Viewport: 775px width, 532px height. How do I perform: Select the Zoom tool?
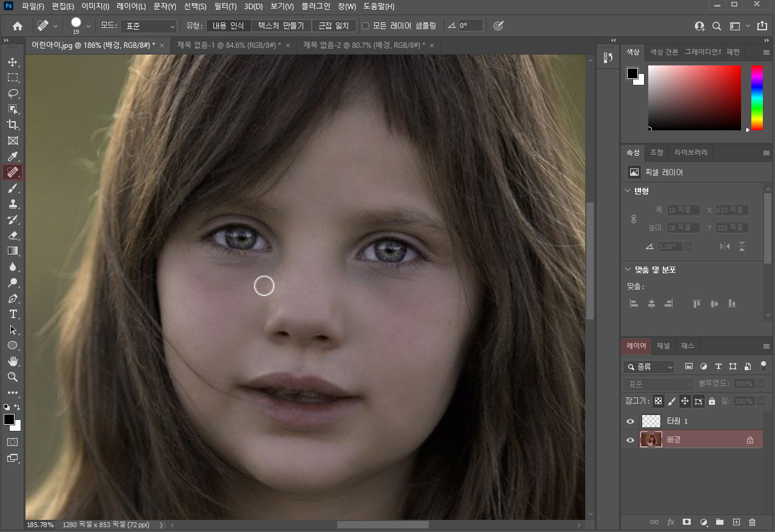[x=12, y=377]
